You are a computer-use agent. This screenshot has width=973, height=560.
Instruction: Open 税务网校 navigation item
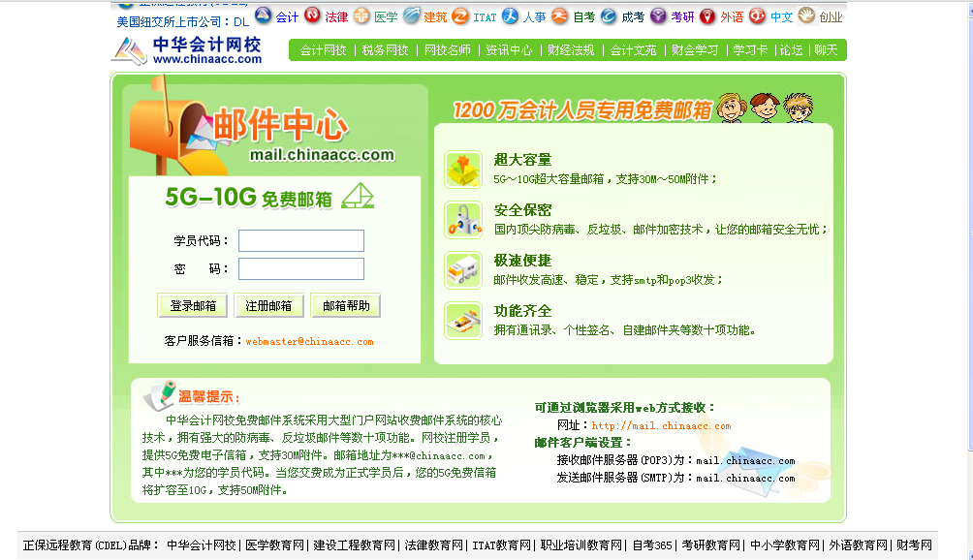pyautogui.click(x=386, y=50)
